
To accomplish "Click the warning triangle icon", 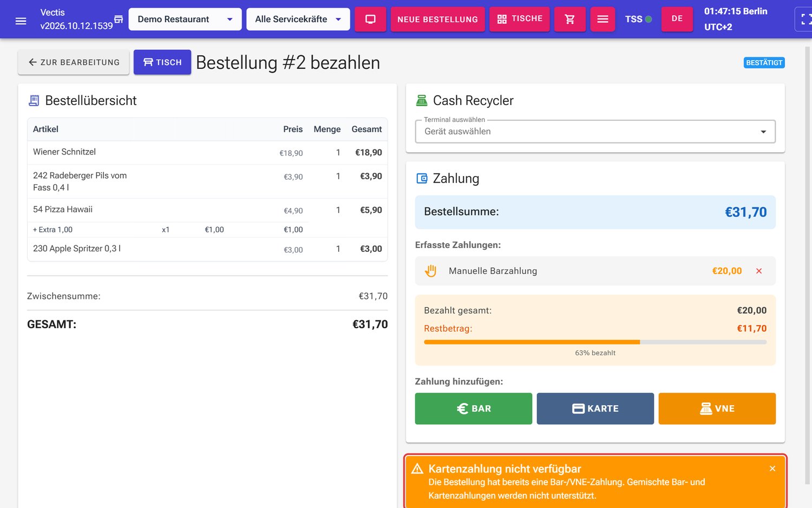I will 417,469.
